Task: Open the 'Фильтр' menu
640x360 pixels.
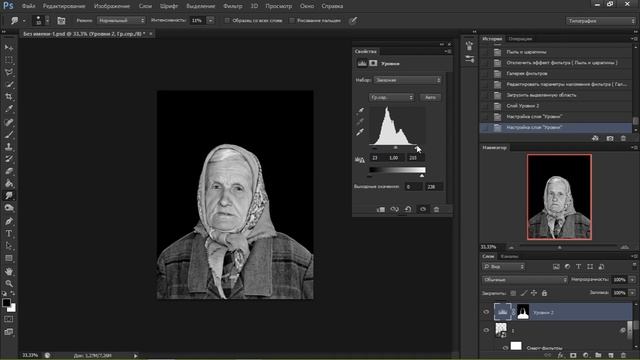Action: point(233,6)
